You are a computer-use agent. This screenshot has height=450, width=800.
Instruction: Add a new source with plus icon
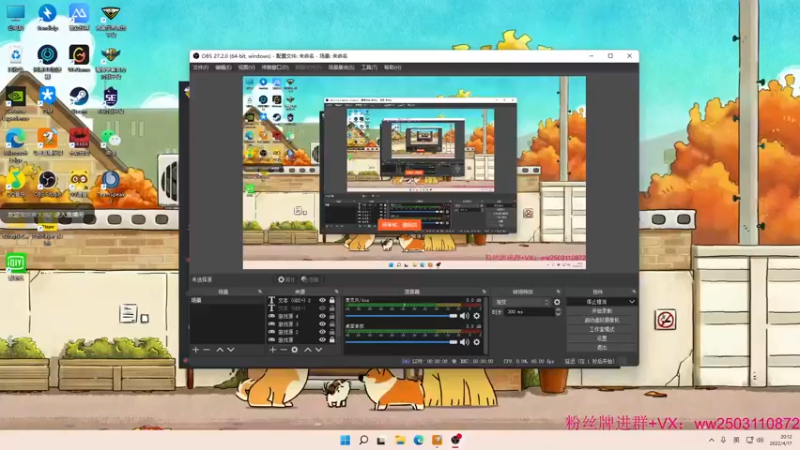(x=272, y=349)
